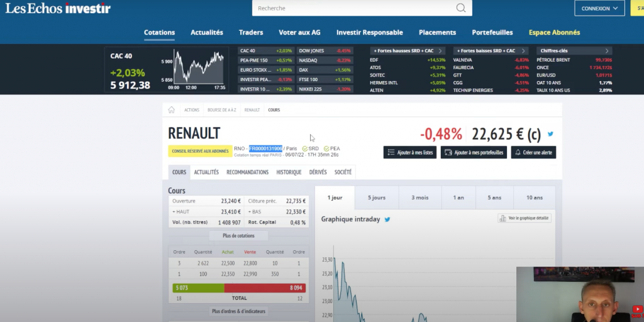
Task: Click the bell icon for alerts
Action: pyautogui.click(x=517, y=152)
